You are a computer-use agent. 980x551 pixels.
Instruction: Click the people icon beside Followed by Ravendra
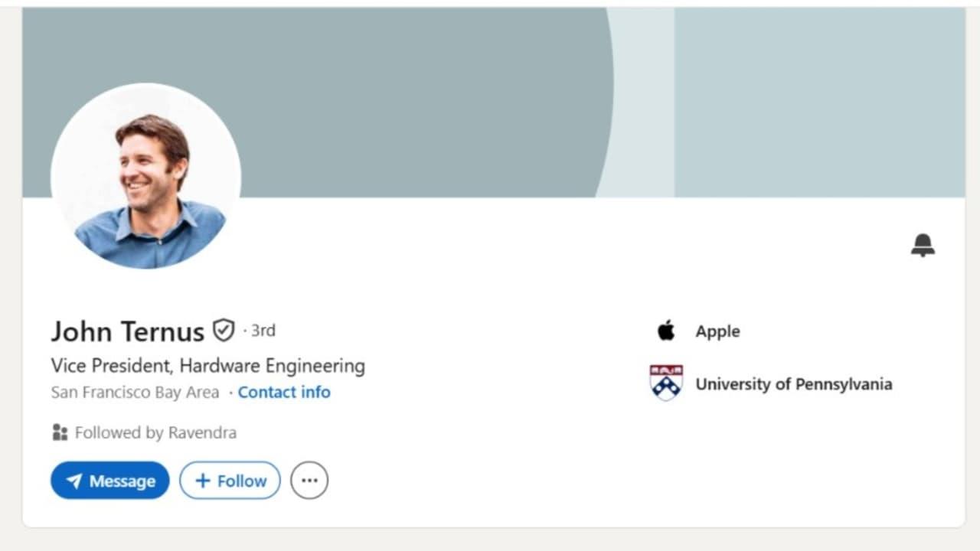click(x=60, y=432)
